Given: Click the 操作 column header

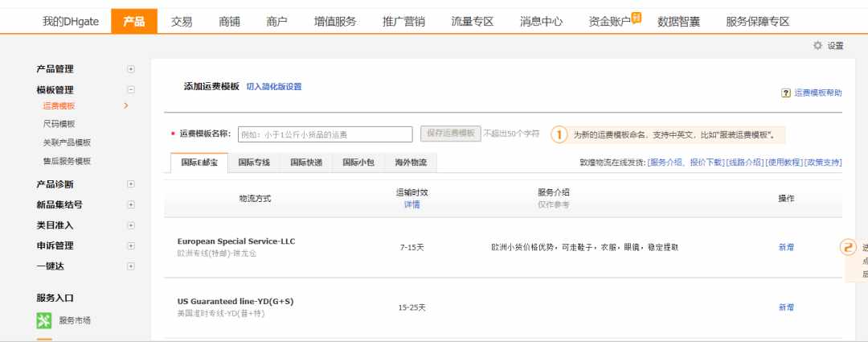Looking at the screenshot, I should tap(786, 199).
